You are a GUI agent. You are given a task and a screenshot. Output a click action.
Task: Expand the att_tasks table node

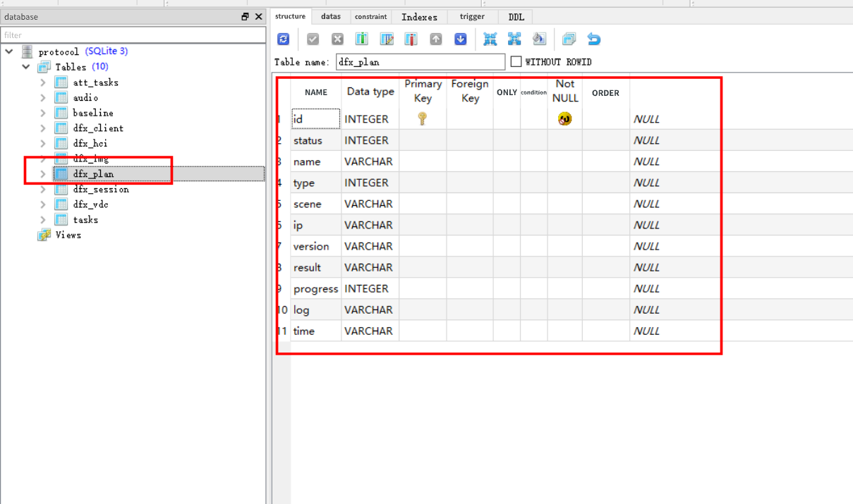pyautogui.click(x=43, y=82)
